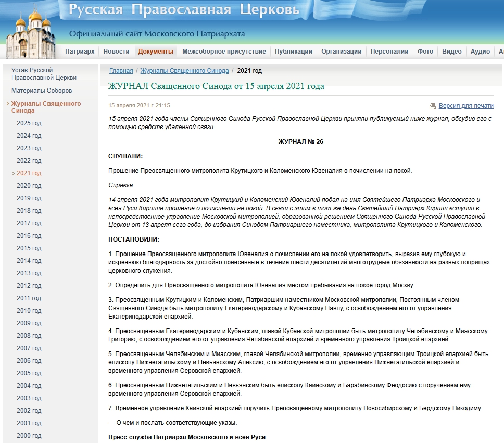Select 2000 год in the sidebar
This screenshot has width=504, height=443.
(x=29, y=436)
